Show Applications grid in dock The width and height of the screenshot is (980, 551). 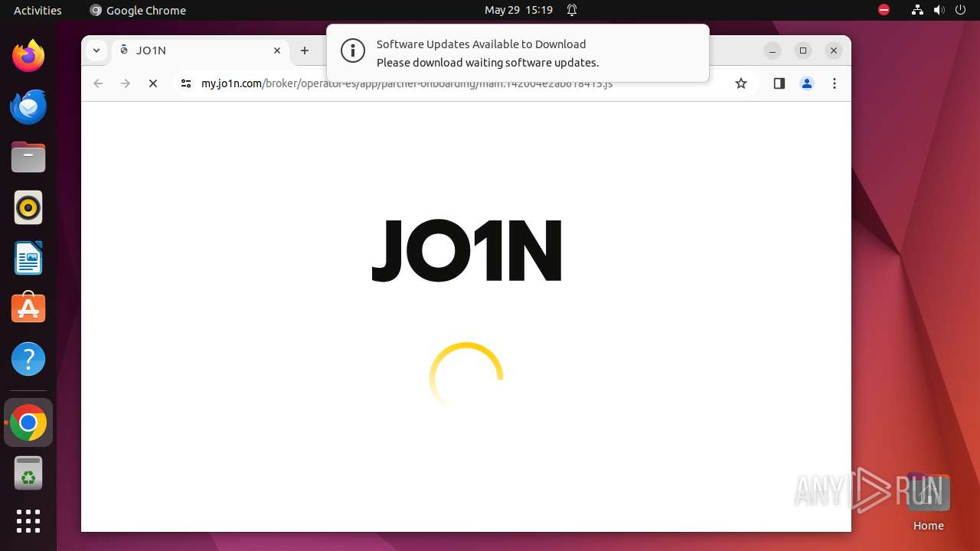(x=28, y=521)
